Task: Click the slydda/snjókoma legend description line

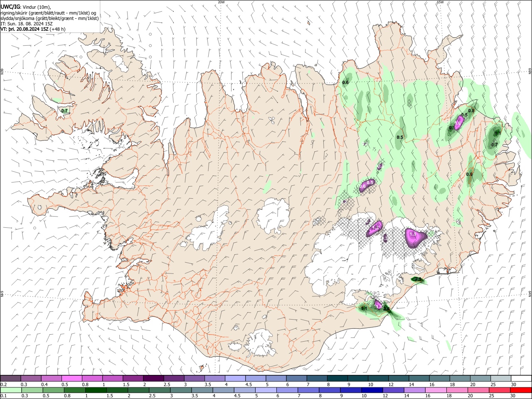Action: pyautogui.click(x=49, y=18)
